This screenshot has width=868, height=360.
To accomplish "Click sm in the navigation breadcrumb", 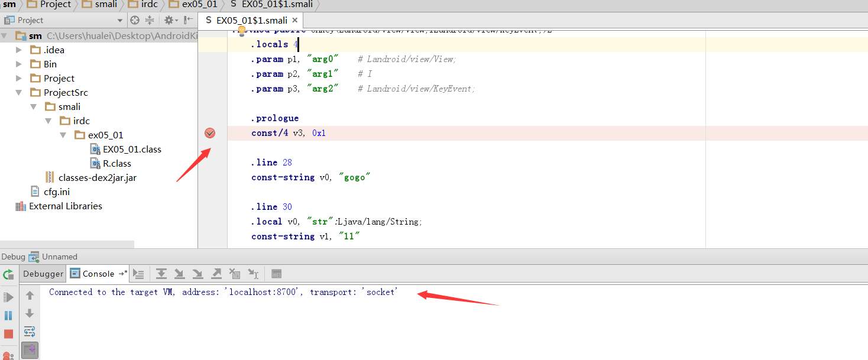I will tap(9, 4).
